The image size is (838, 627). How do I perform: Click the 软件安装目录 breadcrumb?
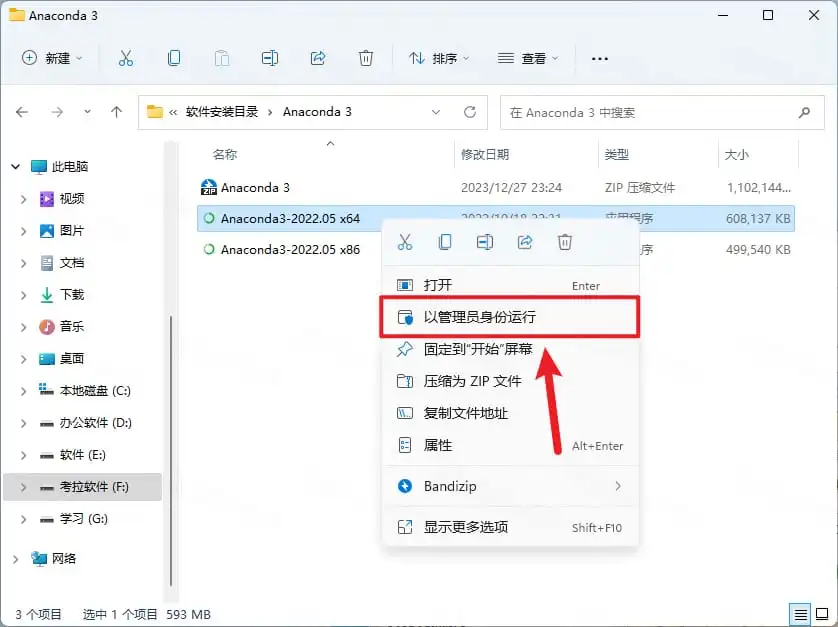(x=222, y=112)
